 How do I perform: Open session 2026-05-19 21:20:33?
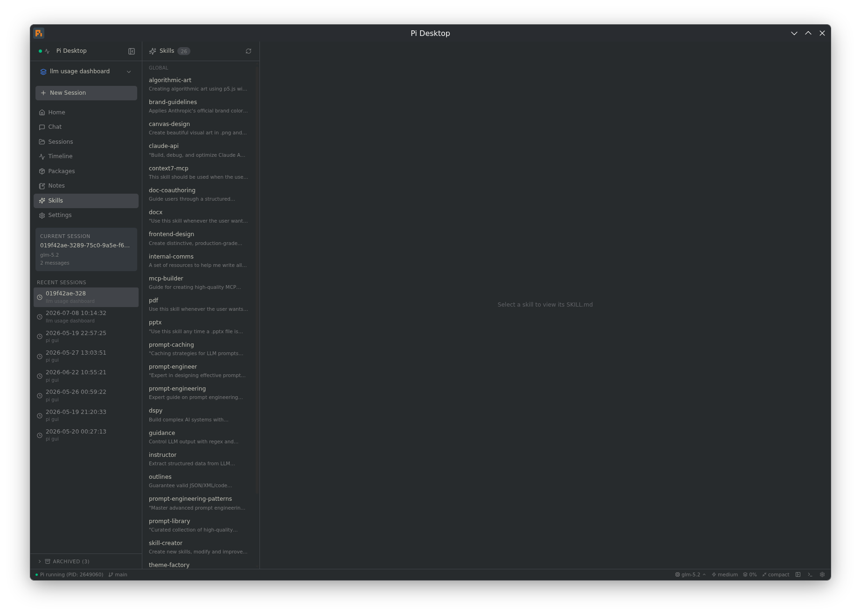click(86, 415)
